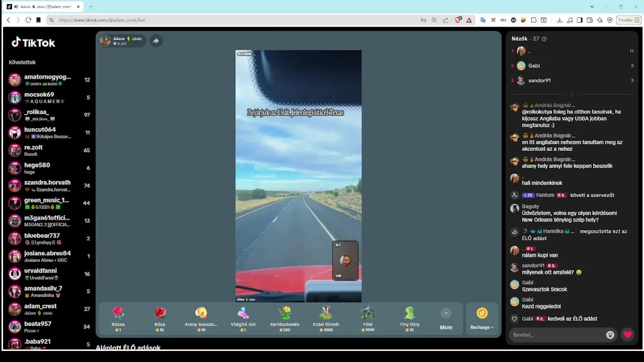Viewport: 644px width, 362px height.
Task: Open the TikTok logo home link
Action: click(33, 43)
